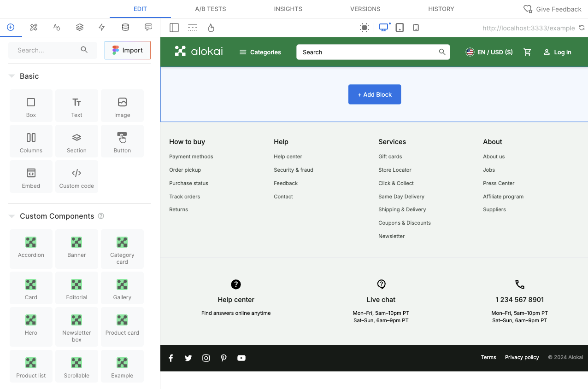Image resolution: width=588 pixels, height=389 pixels.
Task: Click the Facebook icon in footer
Action: click(171, 358)
